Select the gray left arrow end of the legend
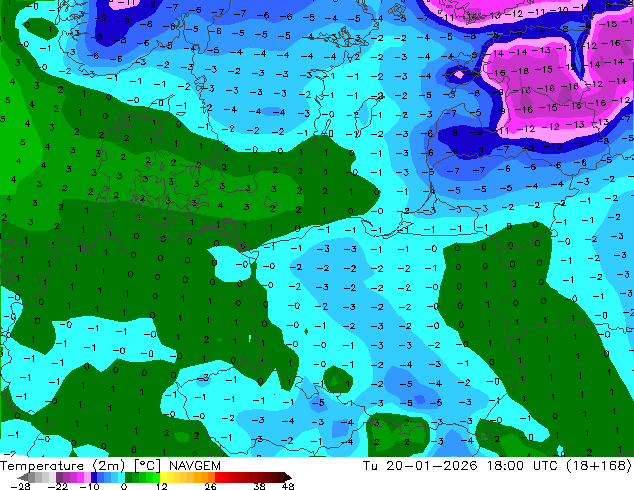Image resolution: width=634 pixels, height=490 pixels. coord(23,477)
